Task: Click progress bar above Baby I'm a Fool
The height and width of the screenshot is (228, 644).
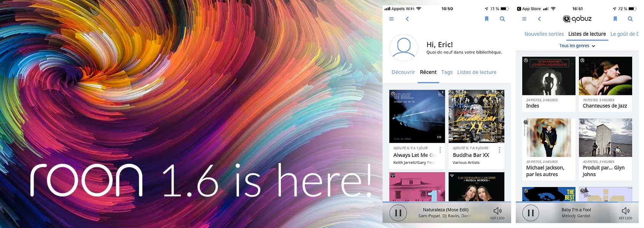Action: tap(577, 202)
